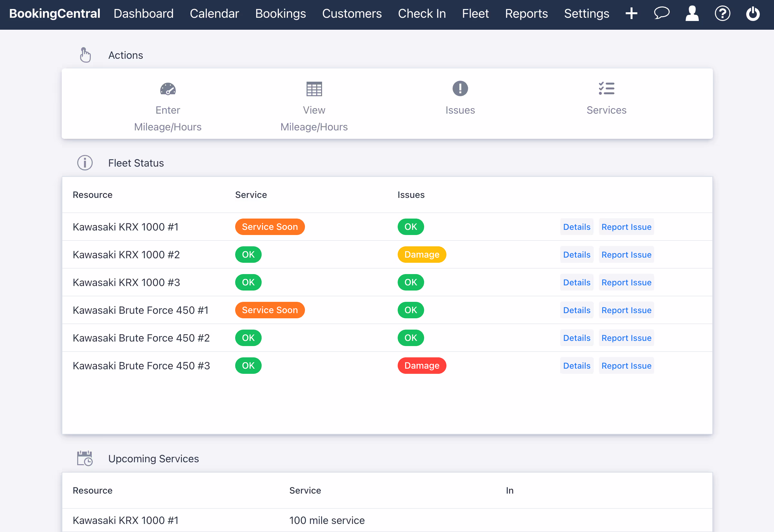The image size is (774, 532).
Task: Click the View Mileage/Hours table icon
Action: click(314, 89)
